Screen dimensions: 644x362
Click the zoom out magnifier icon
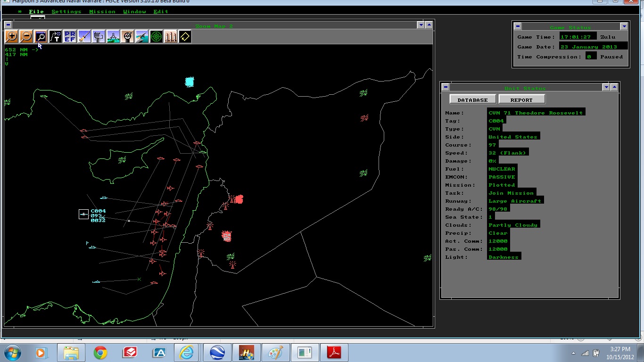click(26, 37)
